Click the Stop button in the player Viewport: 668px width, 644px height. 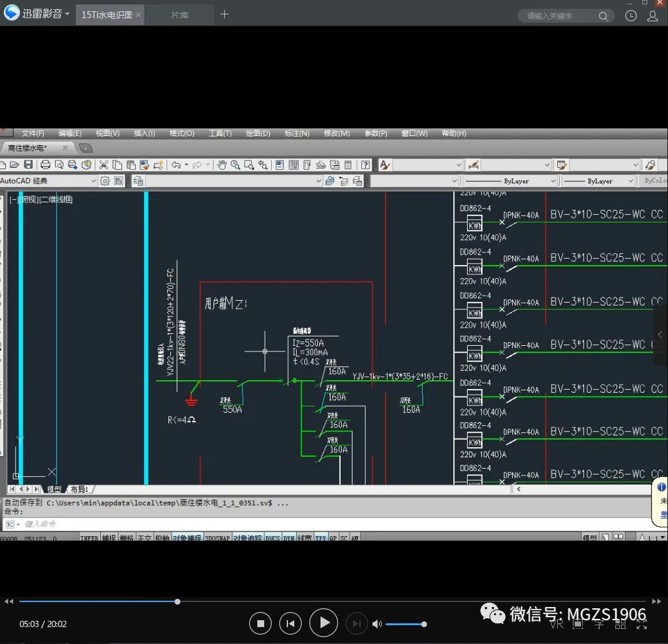[x=260, y=623]
